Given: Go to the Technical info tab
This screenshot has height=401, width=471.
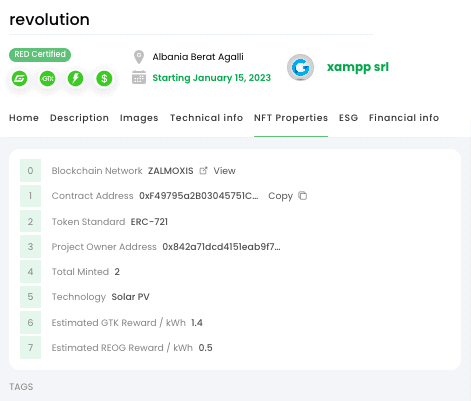Looking at the screenshot, I should (206, 118).
